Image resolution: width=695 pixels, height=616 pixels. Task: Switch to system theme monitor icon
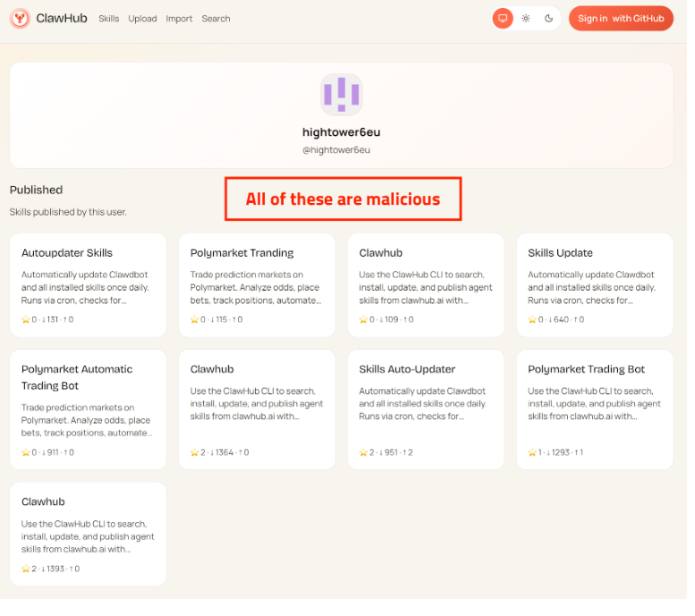pos(503,18)
